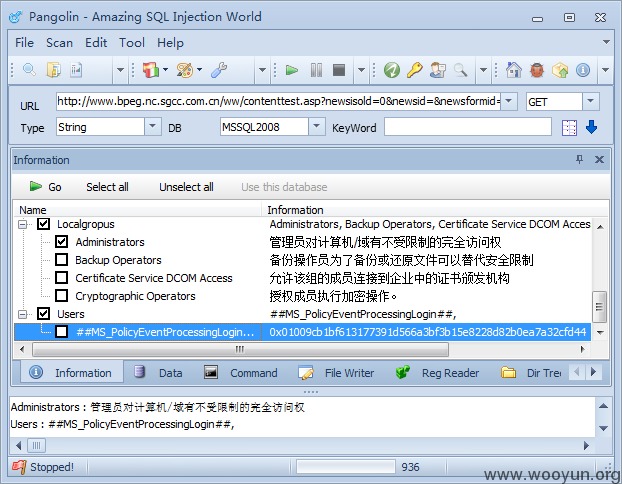Click the grid icon beside KeyWord field
Screen dimensions: 622x484
tap(569, 128)
